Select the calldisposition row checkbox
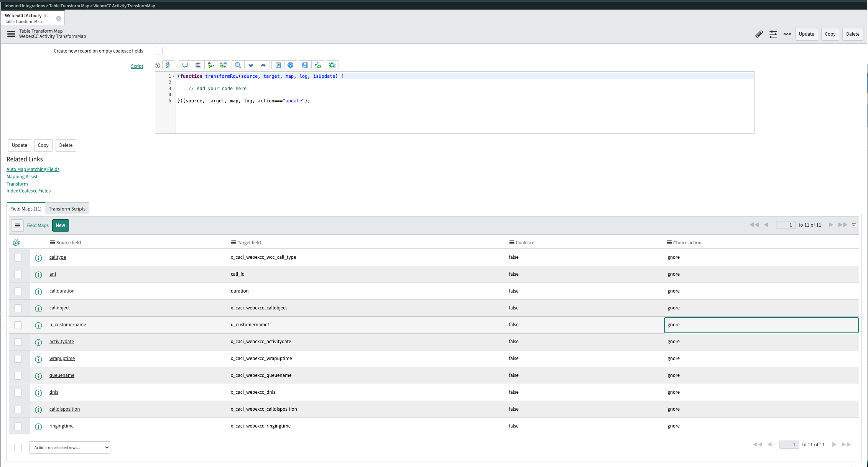The height and width of the screenshot is (467, 868). pyautogui.click(x=18, y=409)
